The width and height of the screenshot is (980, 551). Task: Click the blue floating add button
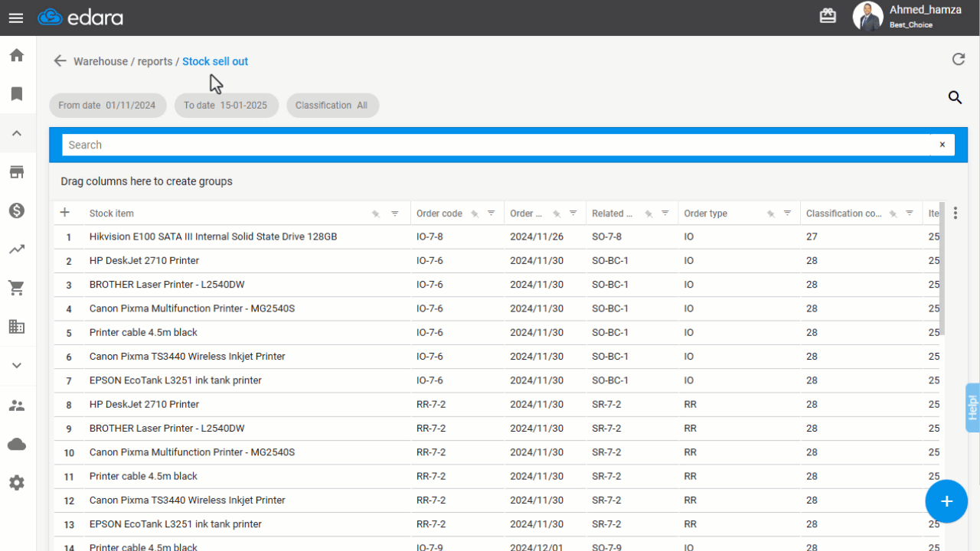tap(946, 501)
